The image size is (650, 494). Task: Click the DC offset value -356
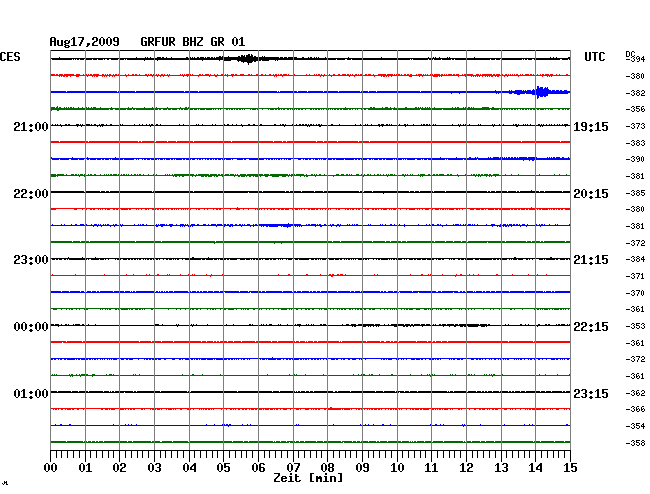[635, 109]
